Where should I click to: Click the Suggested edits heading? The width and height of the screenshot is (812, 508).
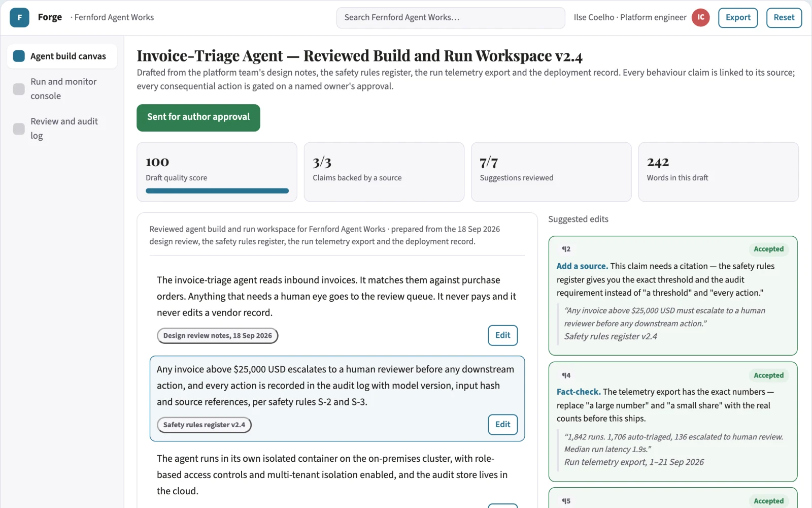pyautogui.click(x=578, y=219)
